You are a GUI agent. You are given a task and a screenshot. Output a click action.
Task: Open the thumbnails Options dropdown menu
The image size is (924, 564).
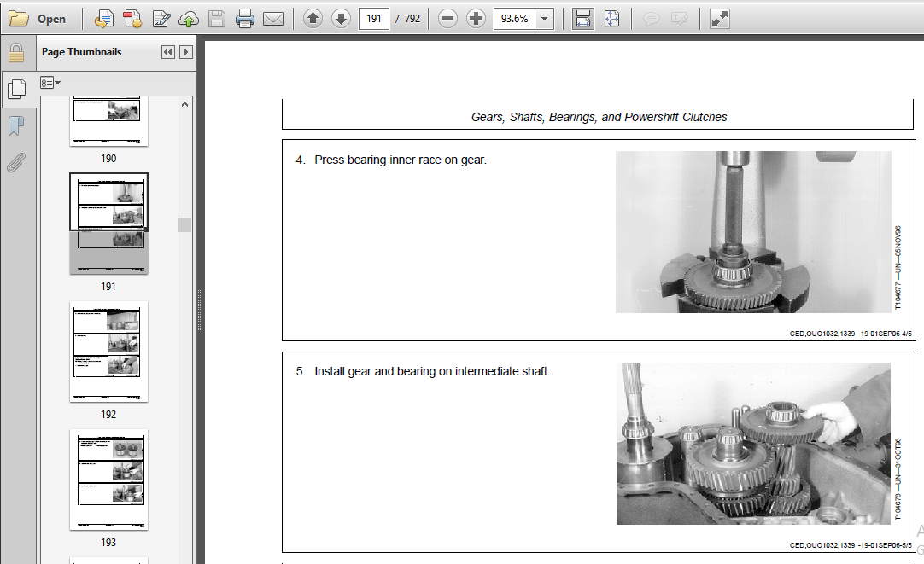50,83
